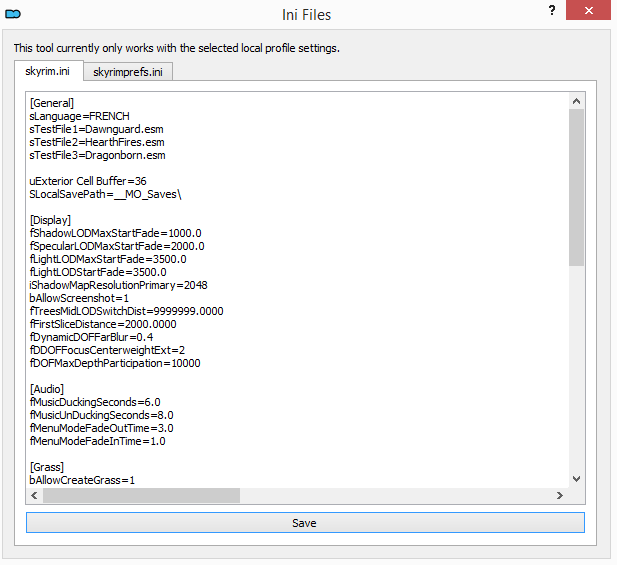Click the fDDOFFocusCenterweightExt=2 line

pyautogui.click(x=107, y=350)
